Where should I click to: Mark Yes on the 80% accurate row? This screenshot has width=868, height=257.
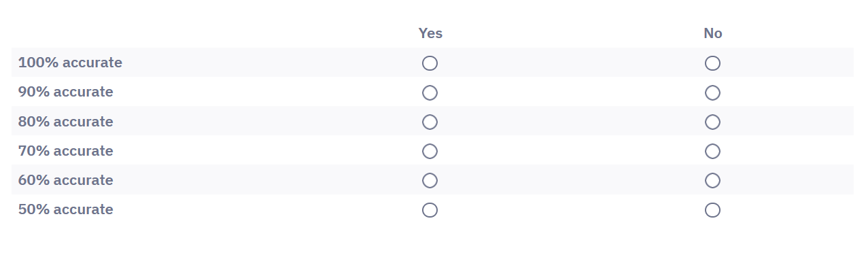click(x=430, y=122)
